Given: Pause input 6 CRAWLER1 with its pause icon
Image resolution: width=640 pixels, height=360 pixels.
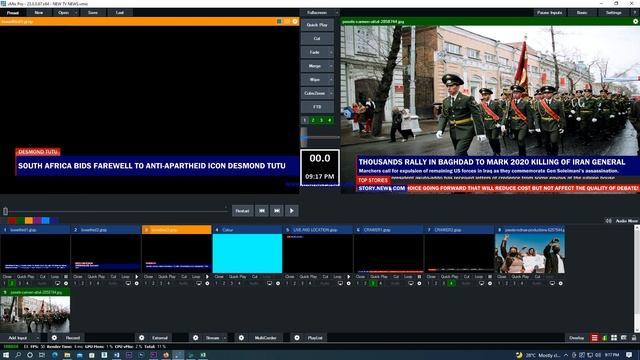Looking at the screenshot, I should pyautogui.click(x=419, y=277).
